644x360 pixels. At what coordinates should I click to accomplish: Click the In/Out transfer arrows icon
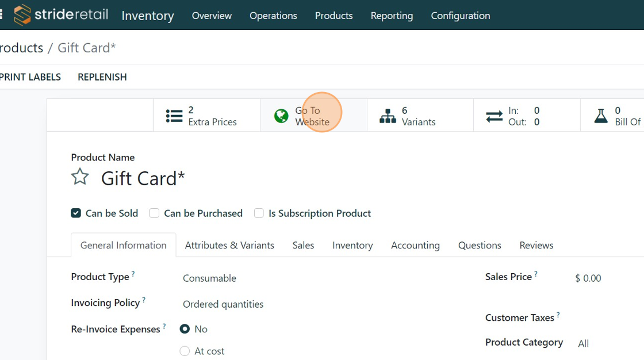click(494, 116)
